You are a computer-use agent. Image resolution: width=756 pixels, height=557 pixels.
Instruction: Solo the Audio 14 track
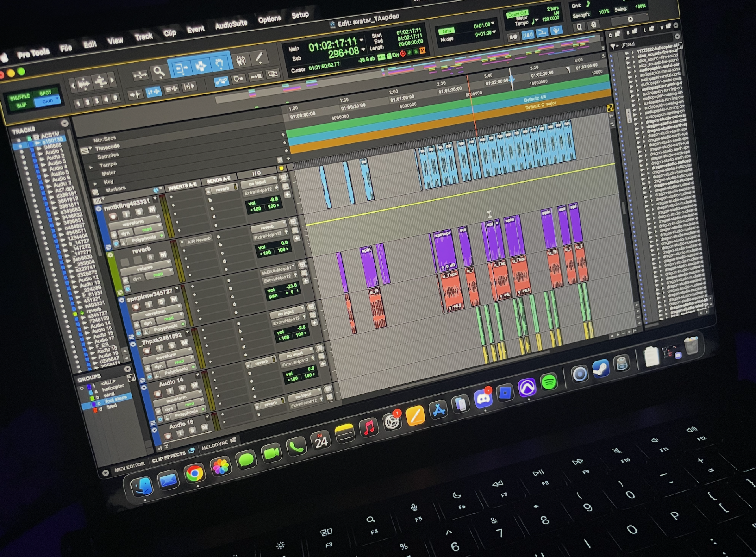182,388
